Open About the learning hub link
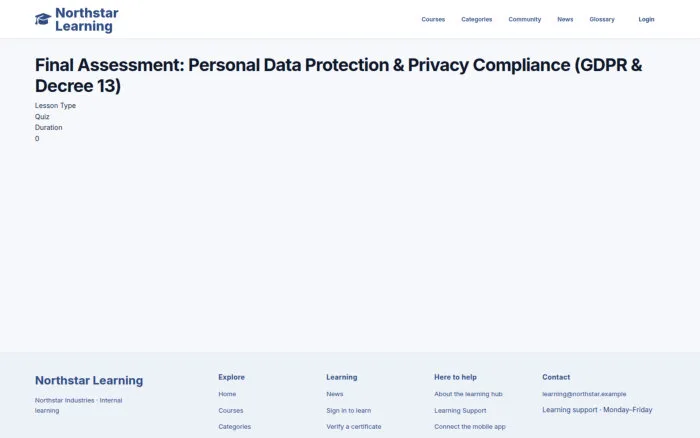Image resolution: width=700 pixels, height=438 pixels. click(x=468, y=394)
